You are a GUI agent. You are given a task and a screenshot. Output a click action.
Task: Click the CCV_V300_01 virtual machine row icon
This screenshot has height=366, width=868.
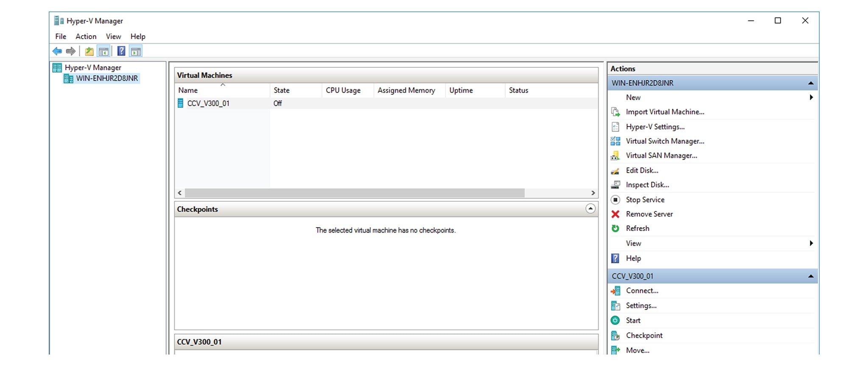181,103
